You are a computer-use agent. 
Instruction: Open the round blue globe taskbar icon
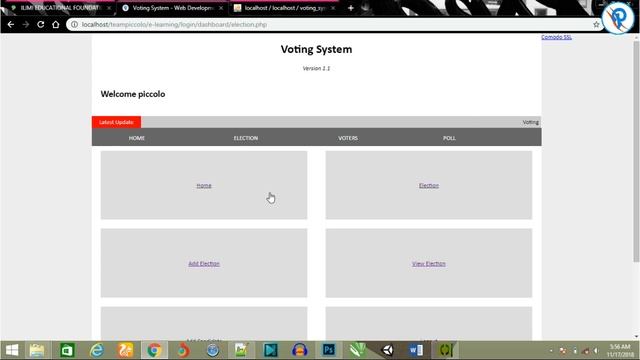click(x=212, y=350)
